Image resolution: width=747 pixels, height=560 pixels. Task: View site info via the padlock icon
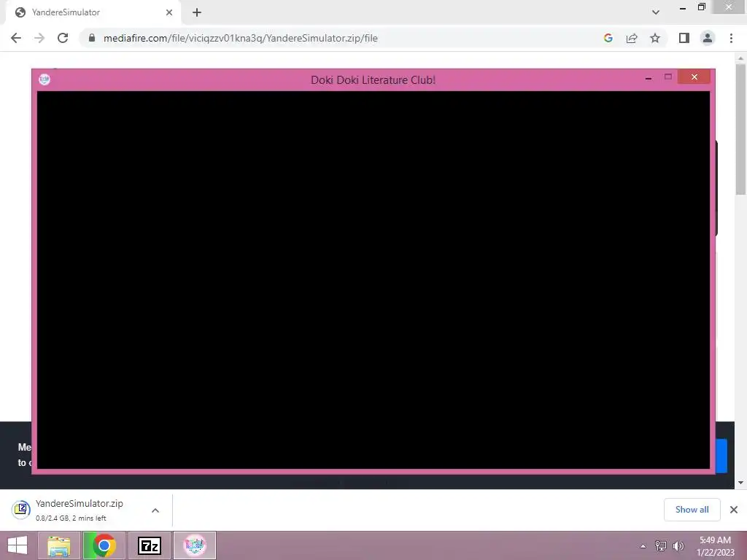(x=91, y=38)
